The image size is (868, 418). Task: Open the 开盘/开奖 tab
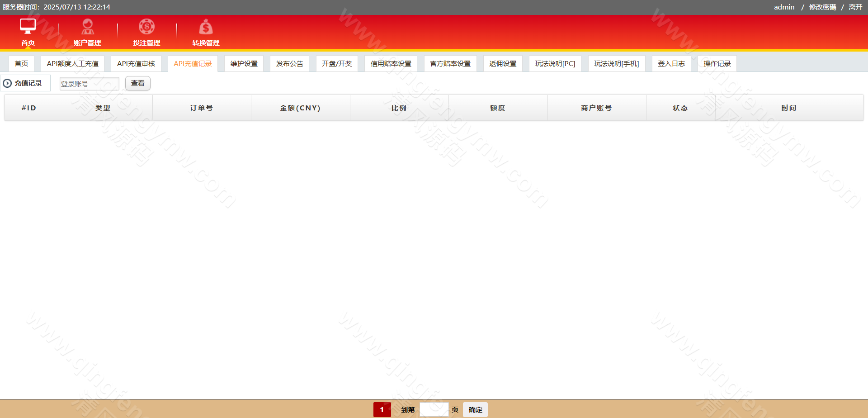tap(337, 64)
